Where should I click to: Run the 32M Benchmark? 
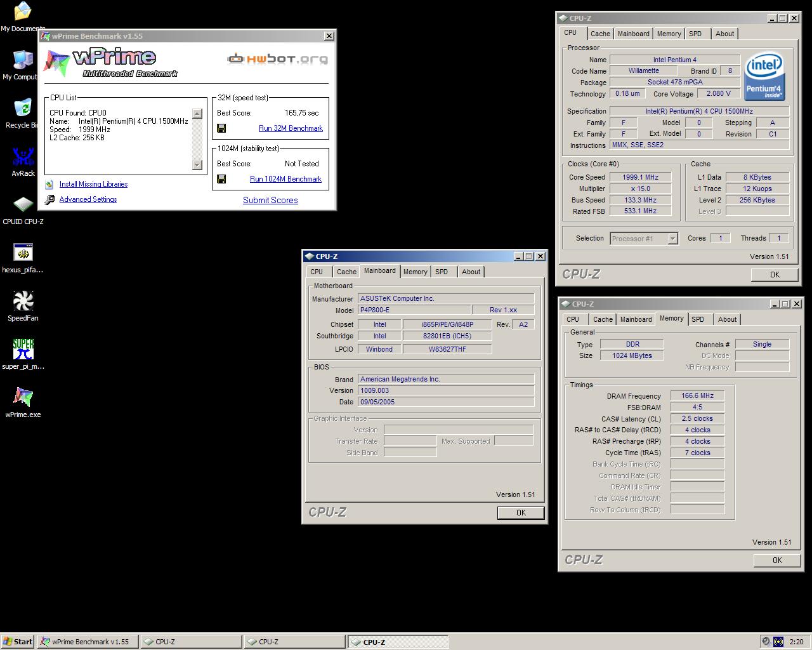291,128
